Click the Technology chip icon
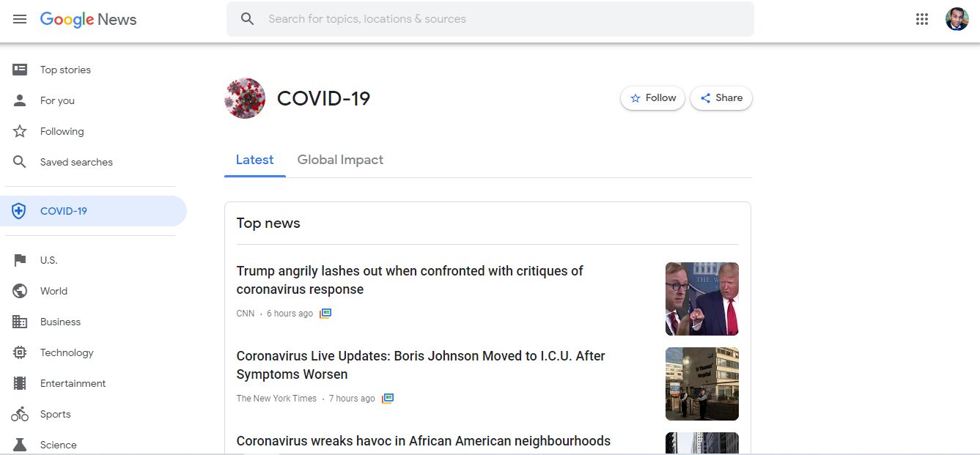This screenshot has width=980, height=455. tap(20, 352)
